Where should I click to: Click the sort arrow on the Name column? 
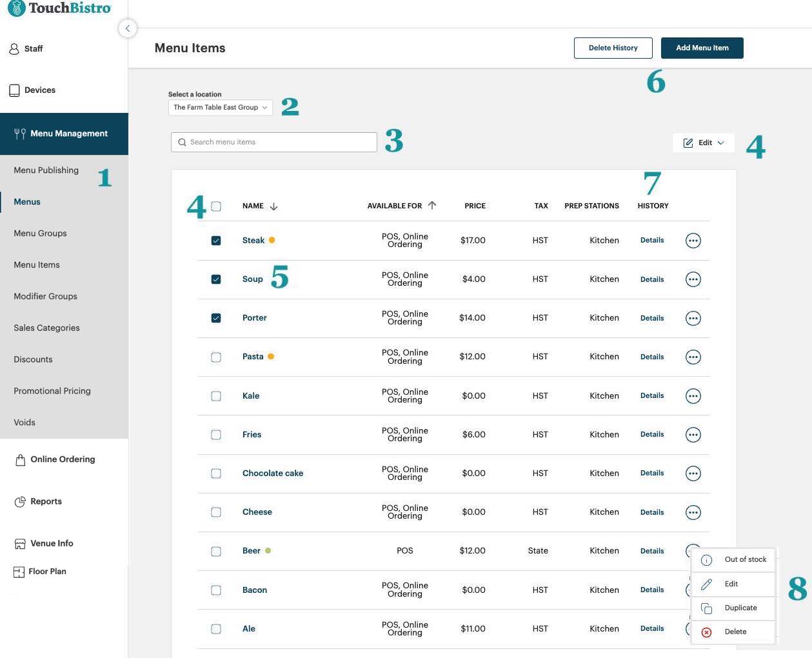tap(273, 206)
